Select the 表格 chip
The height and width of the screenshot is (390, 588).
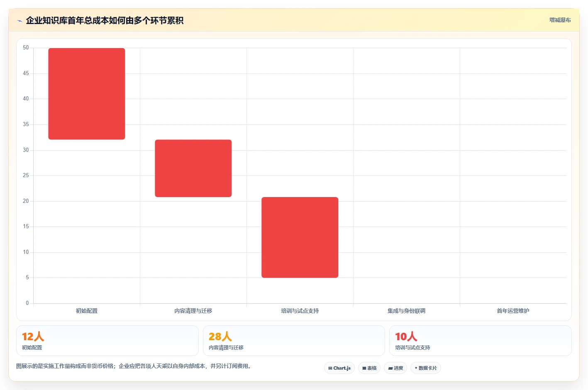point(369,368)
